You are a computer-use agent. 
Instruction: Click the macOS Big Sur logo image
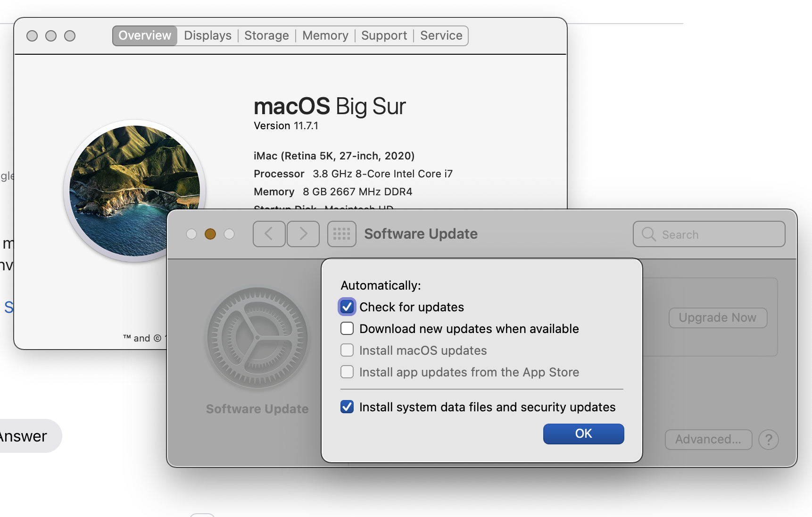point(134,191)
